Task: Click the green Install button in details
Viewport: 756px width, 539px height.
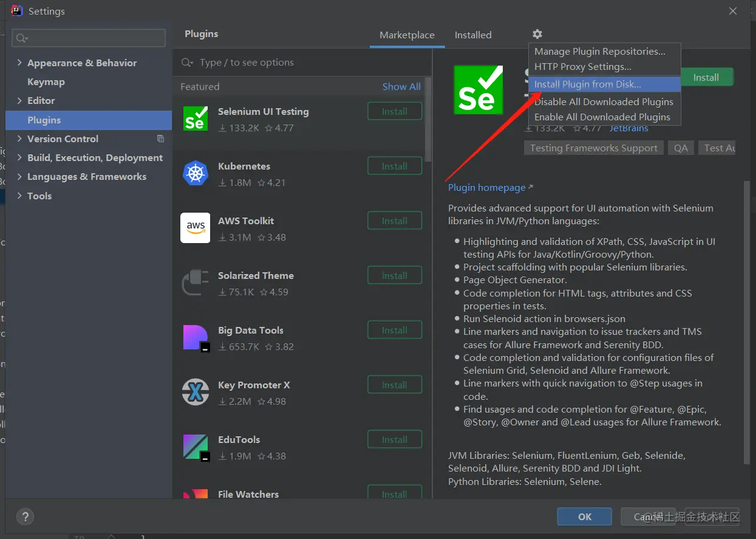Action: [707, 77]
